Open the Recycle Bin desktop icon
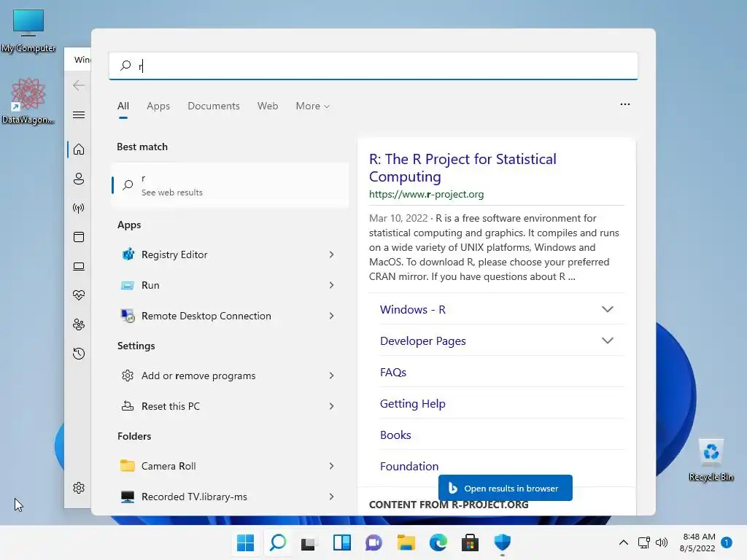This screenshot has width=747, height=560. click(x=711, y=461)
